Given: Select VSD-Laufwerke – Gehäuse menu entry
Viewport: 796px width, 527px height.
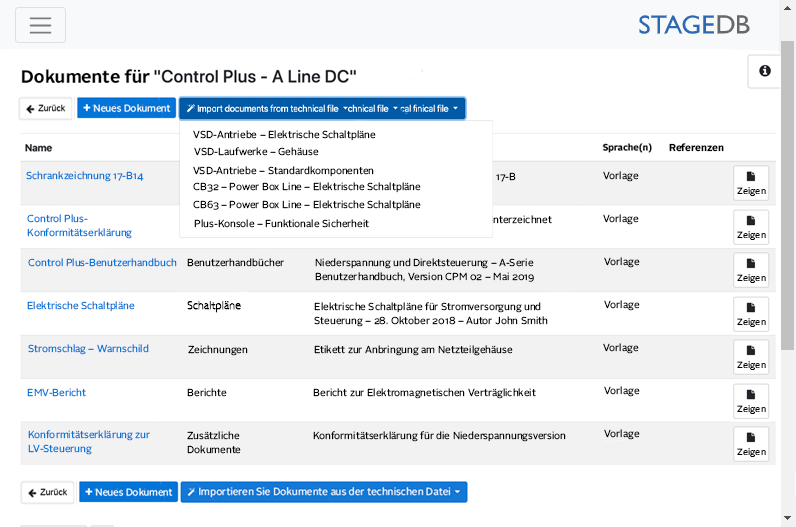Looking at the screenshot, I should point(256,152).
